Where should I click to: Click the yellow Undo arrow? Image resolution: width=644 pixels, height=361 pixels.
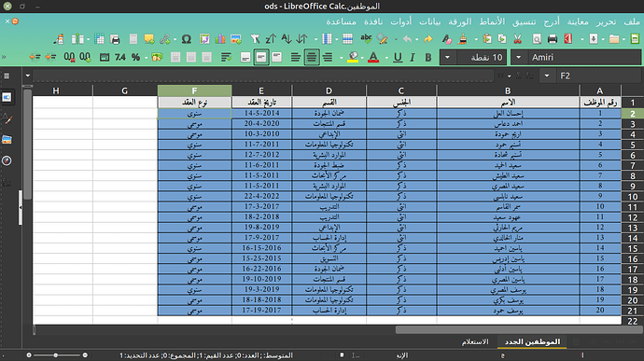[428, 39]
